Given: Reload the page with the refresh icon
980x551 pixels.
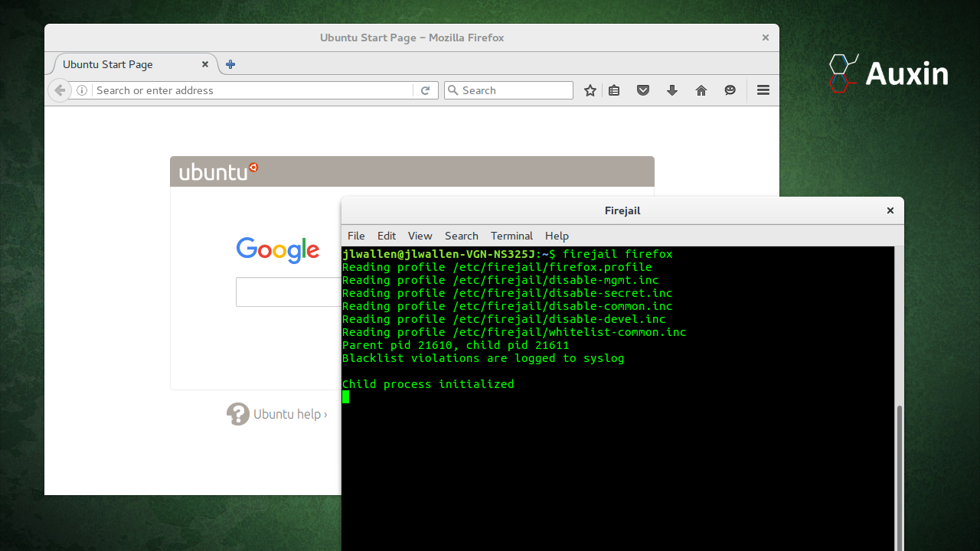Looking at the screenshot, I should pos(426,90).
